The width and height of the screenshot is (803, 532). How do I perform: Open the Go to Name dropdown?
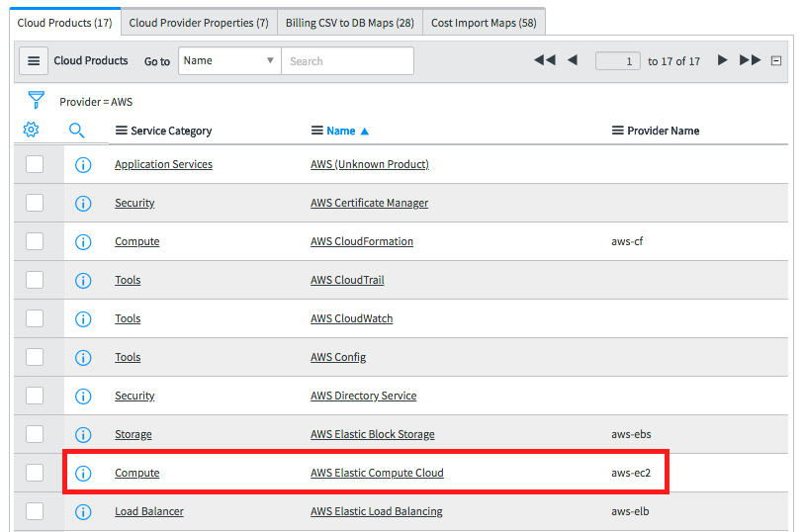tap(229, 61)
